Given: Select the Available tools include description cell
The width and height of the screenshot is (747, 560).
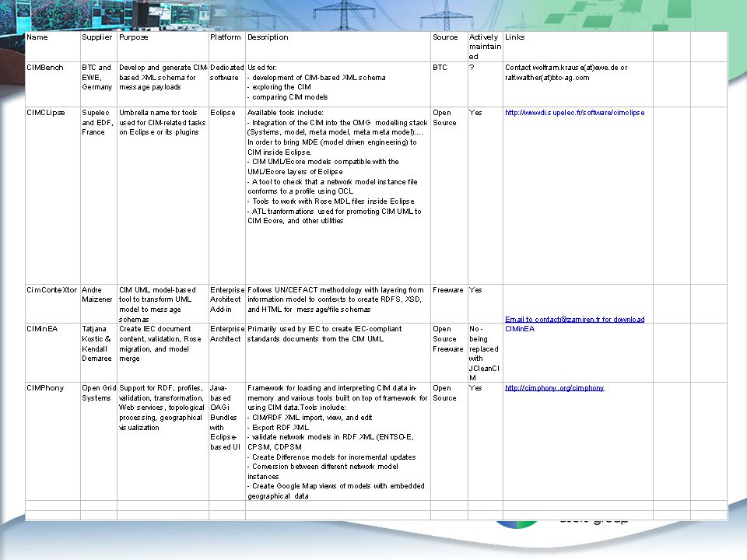Looking at the screenshot, I should point(338,196).
